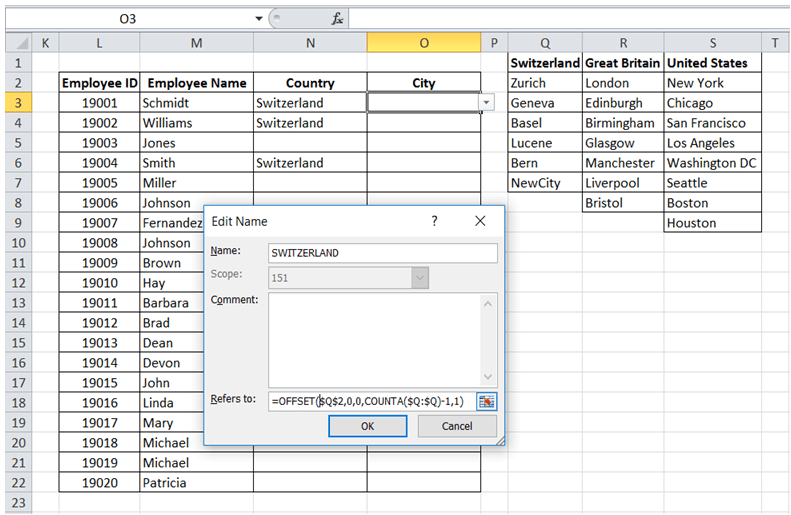Viewport: 791px width, 515px height.
Task: Click the Bristol cell
Action: click(x=624, y=203)
